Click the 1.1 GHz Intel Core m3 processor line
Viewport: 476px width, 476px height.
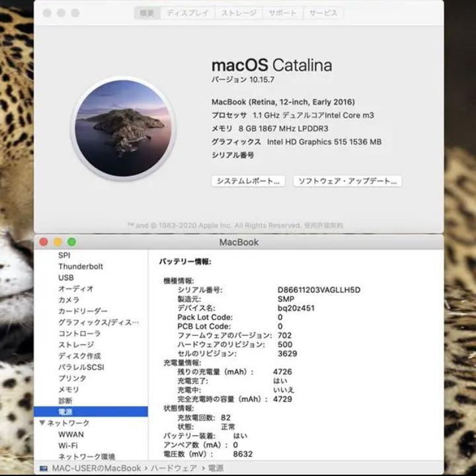pos(293,115)
